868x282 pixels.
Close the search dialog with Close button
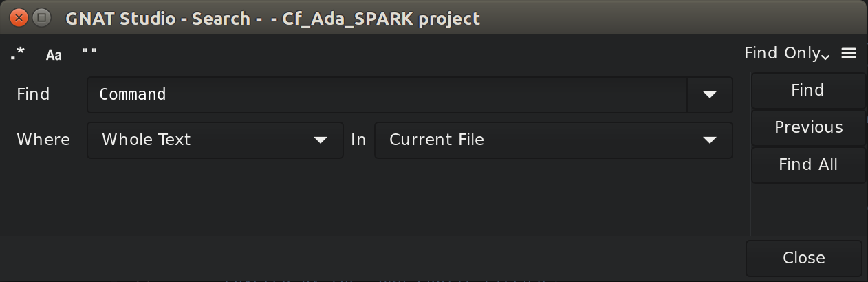click(x=804, y=258)
